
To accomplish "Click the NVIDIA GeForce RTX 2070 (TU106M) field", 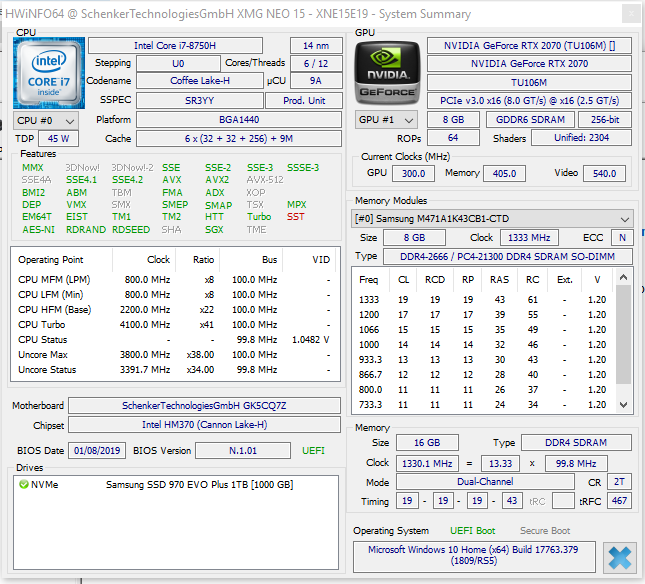I will (529, 46).
